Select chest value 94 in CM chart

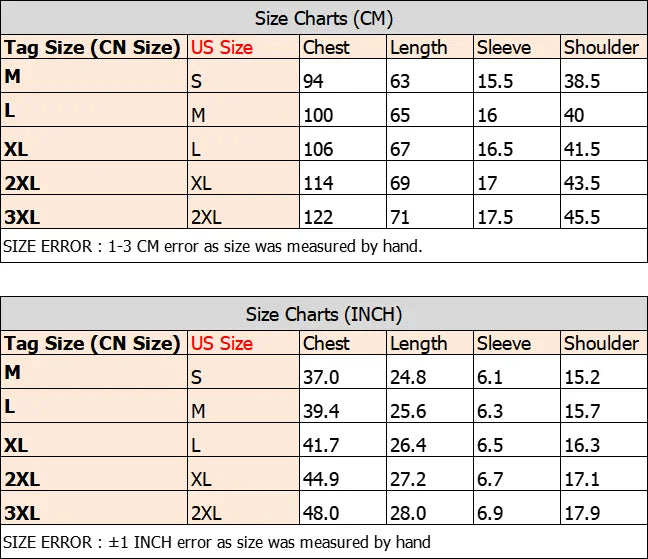(316, 81)
